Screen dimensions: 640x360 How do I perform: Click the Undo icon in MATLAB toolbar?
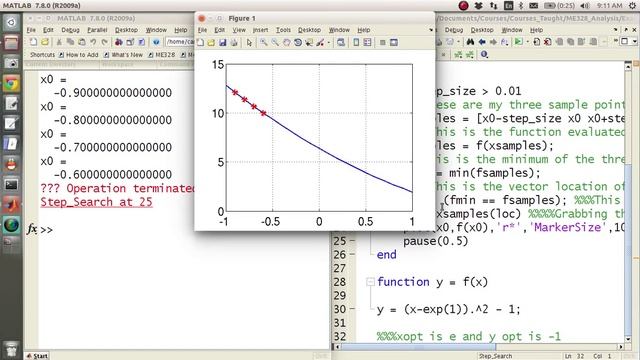[x=93, y=42]
